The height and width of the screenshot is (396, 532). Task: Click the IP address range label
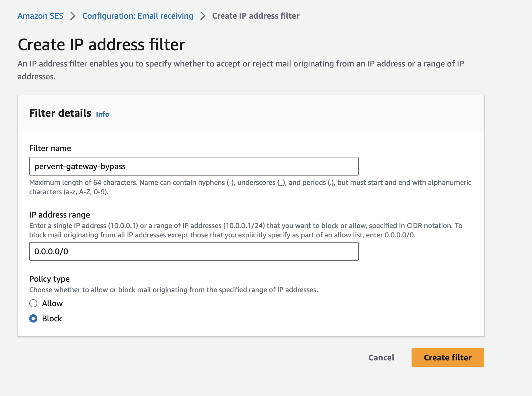[60, 215]
